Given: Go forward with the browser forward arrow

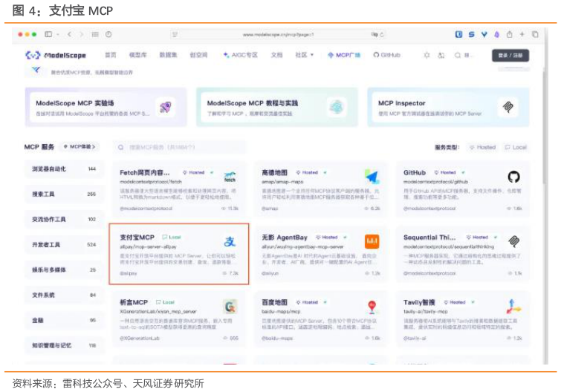Looking at the screenshot, I should coord(82,34).
